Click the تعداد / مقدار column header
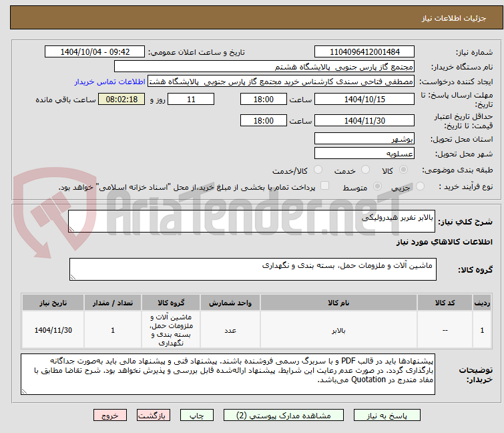The width and height of the screenshot is (504, 433). click(x=113, y=303)
